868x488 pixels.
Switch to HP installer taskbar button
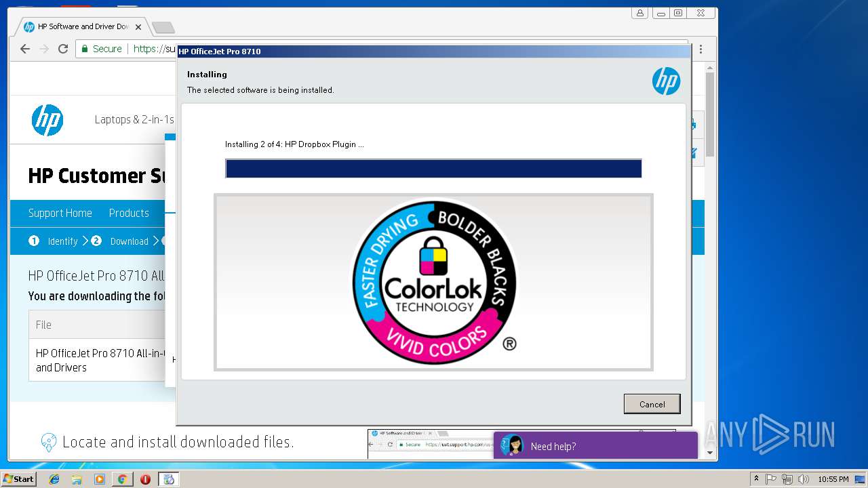tap(169, 479)
